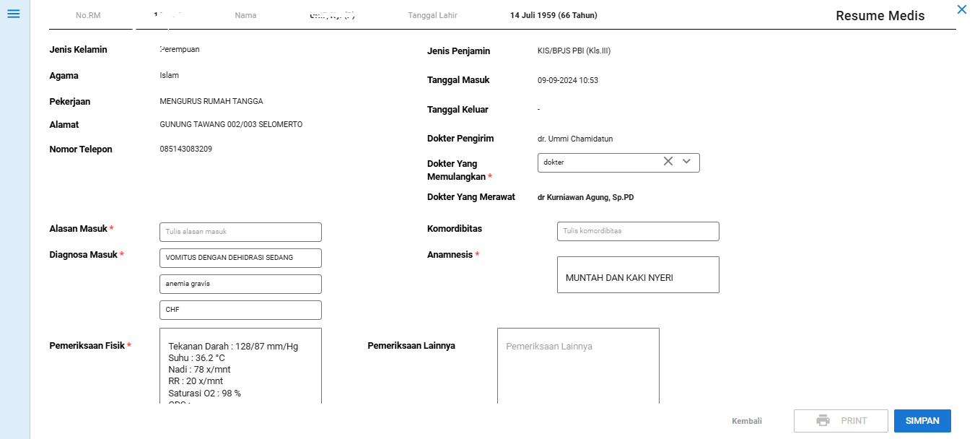980x439 pixels.
Task: Click the Tanggal Masuk value 09-09-2024 10:53
Action: [x=568, y=80]
